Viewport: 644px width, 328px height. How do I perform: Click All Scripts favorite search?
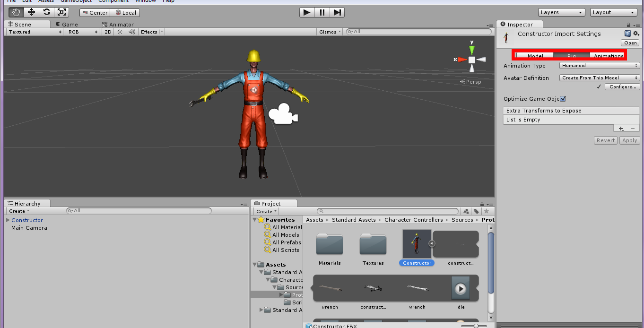click(x=282, y=250)
